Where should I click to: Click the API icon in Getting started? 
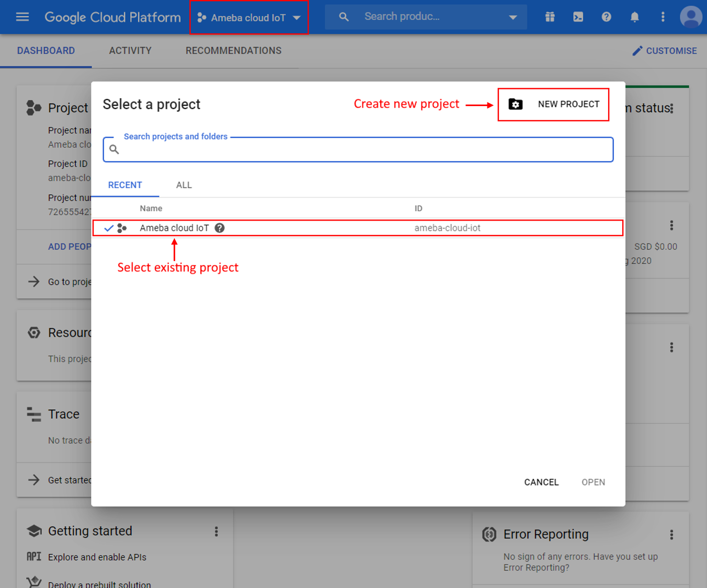[34, 557]
